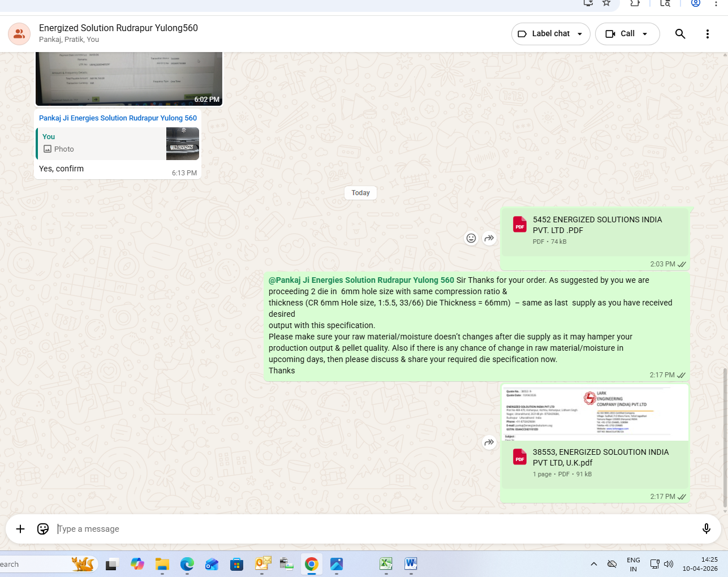Click the @Pankaj Ji mention in message
The width and height of the screenshot is (728, 577).
point(361,280)
